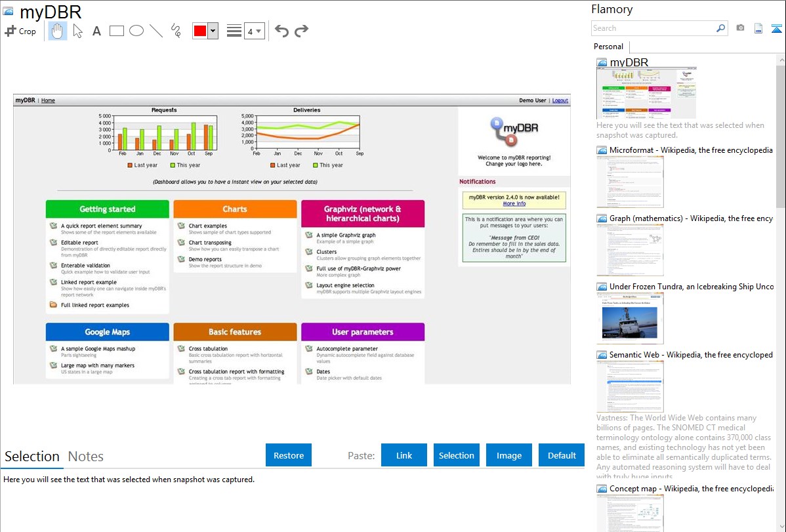Click 'Editable report' item in snapshot
The height and width of the screenshot is (532, 786).
pyautogui.click(x=79, y=243)
